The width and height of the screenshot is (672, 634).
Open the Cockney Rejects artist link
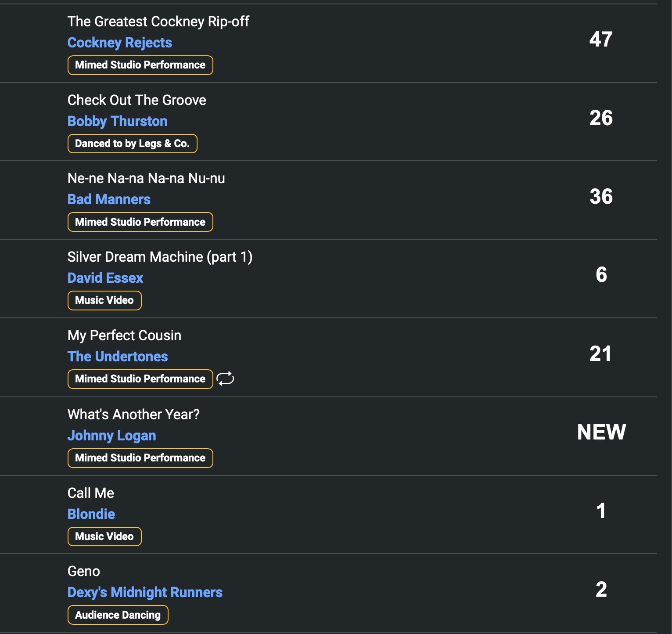pos(119,43)
